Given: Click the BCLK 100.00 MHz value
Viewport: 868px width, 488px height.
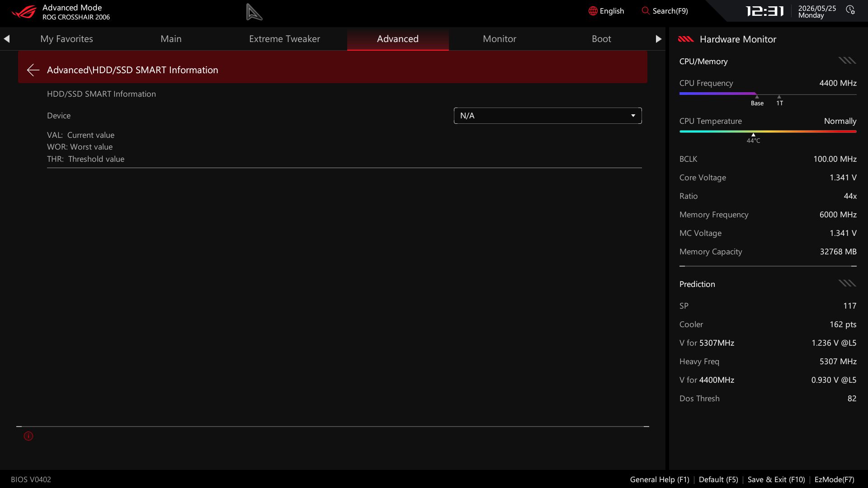Looking at the screenshot, I should tap(835, 159).
